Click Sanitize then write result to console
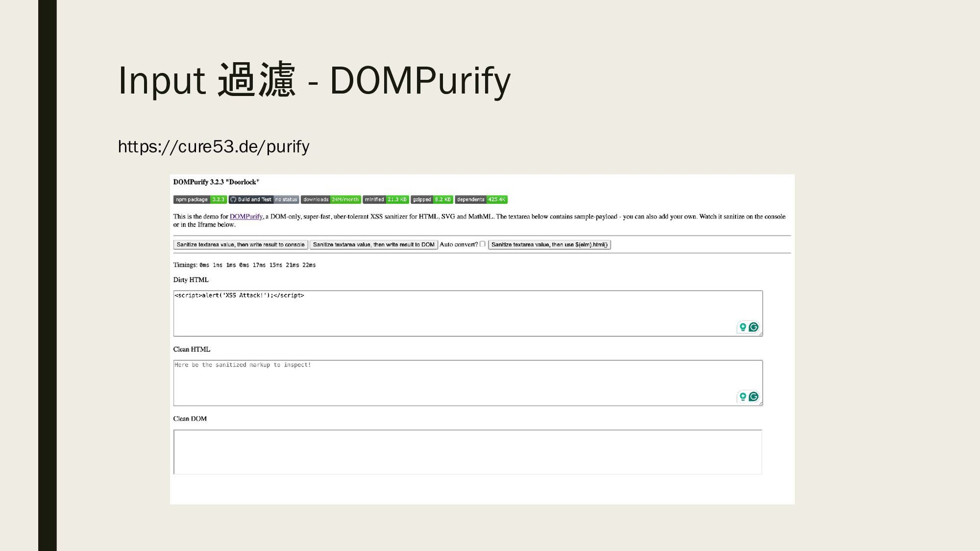Screen dimensions: 980x551 [x=240, y=245]
